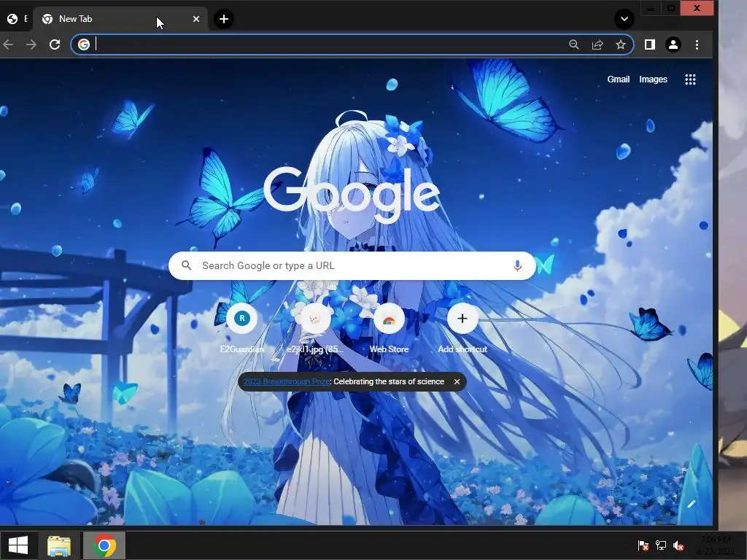Screen dimensions: 747x560
Task: Click the Google logo
Action: [352, 194]
